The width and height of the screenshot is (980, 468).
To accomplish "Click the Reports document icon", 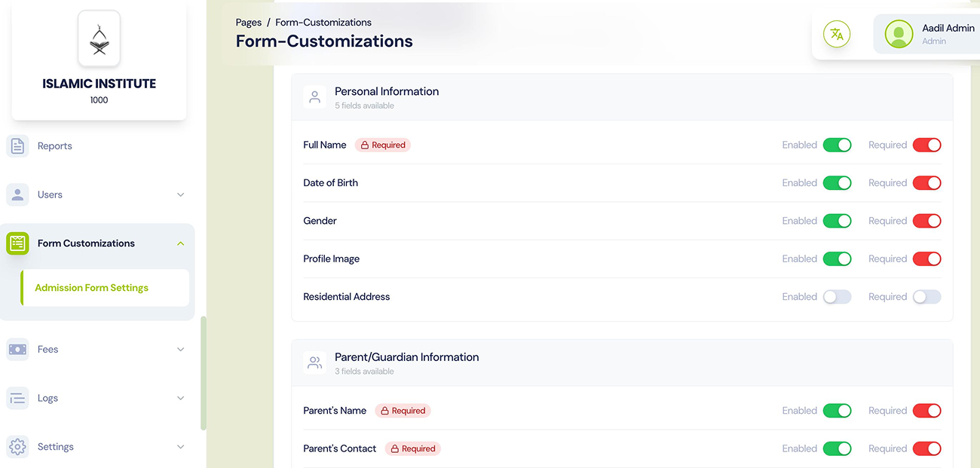I will point(17,146).
